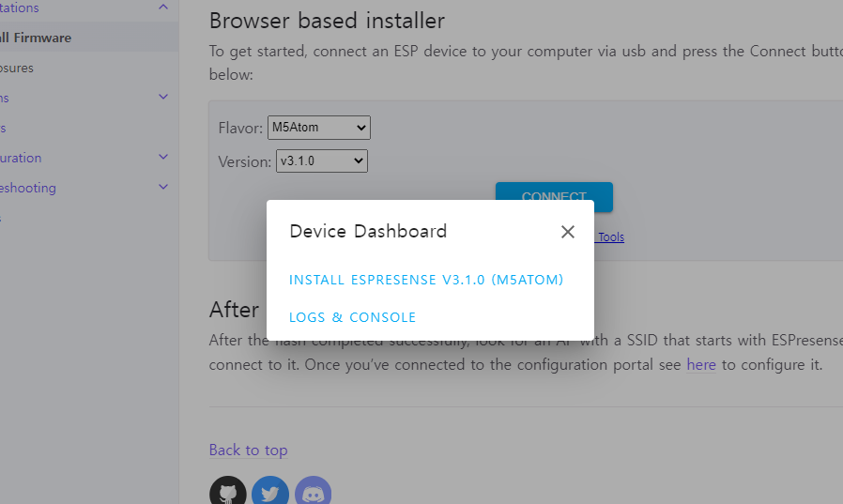Click the Browser based installer heading
Image resolution: width=843 pixels, height=504 pixels.
pos(327,21)
